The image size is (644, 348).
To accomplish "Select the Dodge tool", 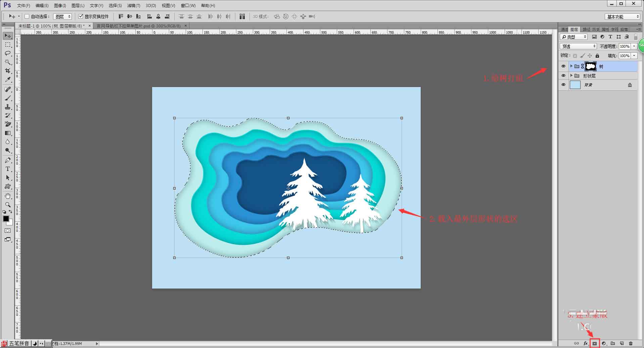I will (8, 150).
